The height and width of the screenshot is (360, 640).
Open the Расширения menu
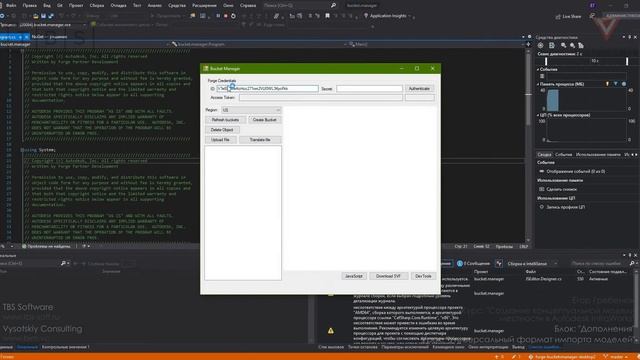[x=204, y=6]
